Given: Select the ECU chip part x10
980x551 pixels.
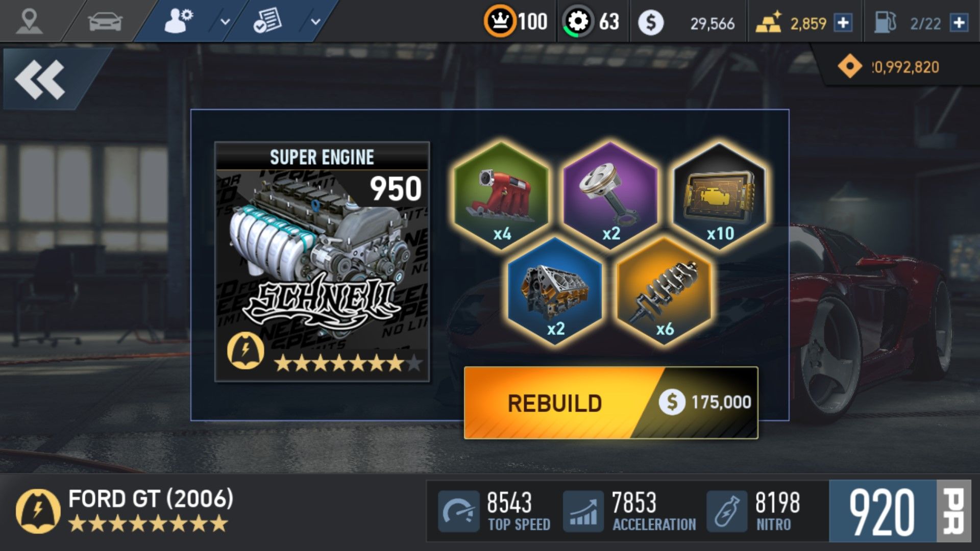Looking at the screenshot, I should click(x=720, y=196).
